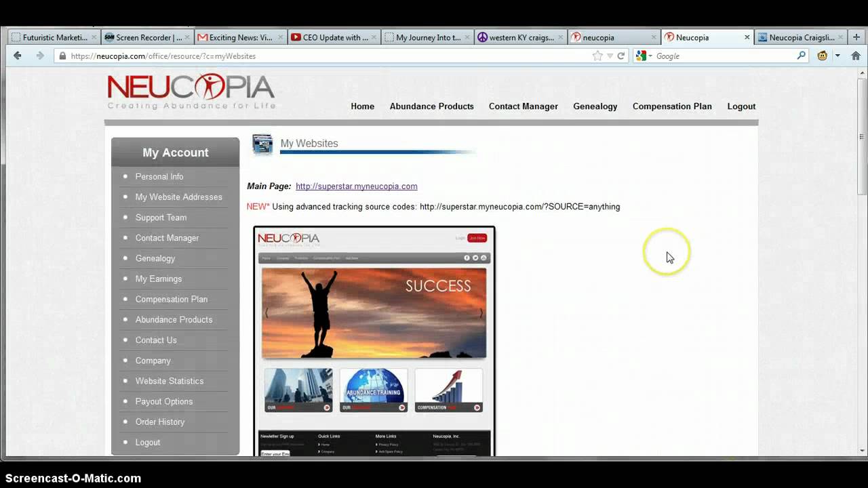The height and width of the screenshot is (488, 868).
Task: Open Support Team in sidebar
Action: (x=161, y=218)
